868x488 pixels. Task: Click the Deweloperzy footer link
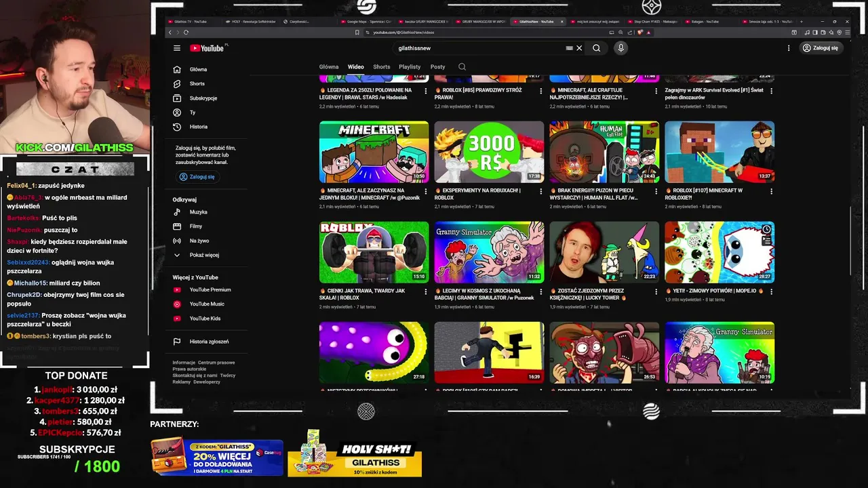(206, 382)
